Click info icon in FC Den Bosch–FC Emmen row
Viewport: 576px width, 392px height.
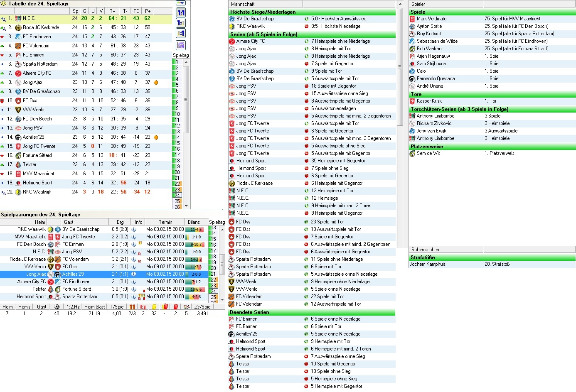[134, 244]
